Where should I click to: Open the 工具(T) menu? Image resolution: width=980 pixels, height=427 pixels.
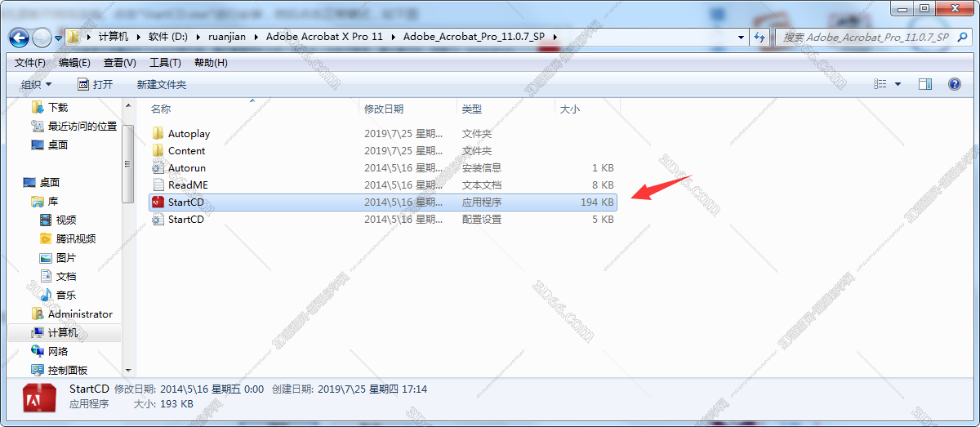pos(165,62)
